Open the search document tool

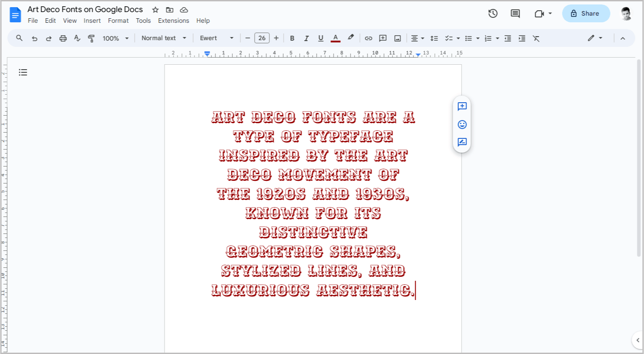[x=19, y=38]
